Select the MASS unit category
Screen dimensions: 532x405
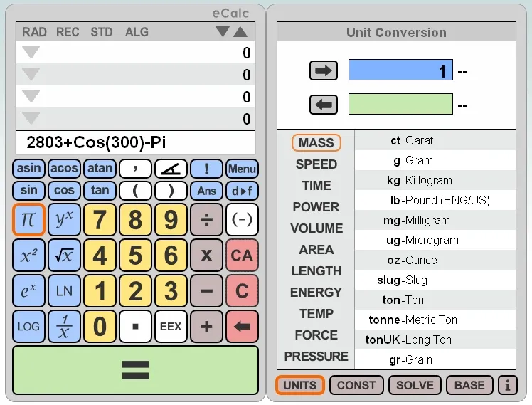[316, 142]
